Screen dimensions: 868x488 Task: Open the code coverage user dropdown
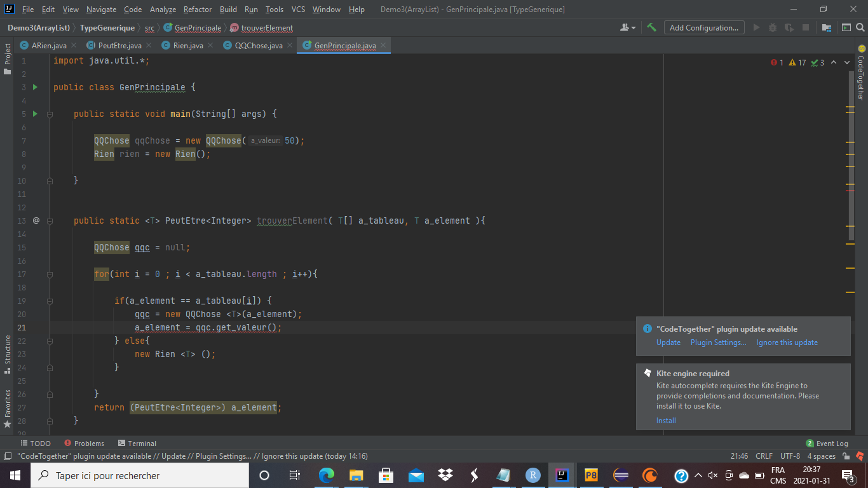pyautogui.click(x=626, y=28)
